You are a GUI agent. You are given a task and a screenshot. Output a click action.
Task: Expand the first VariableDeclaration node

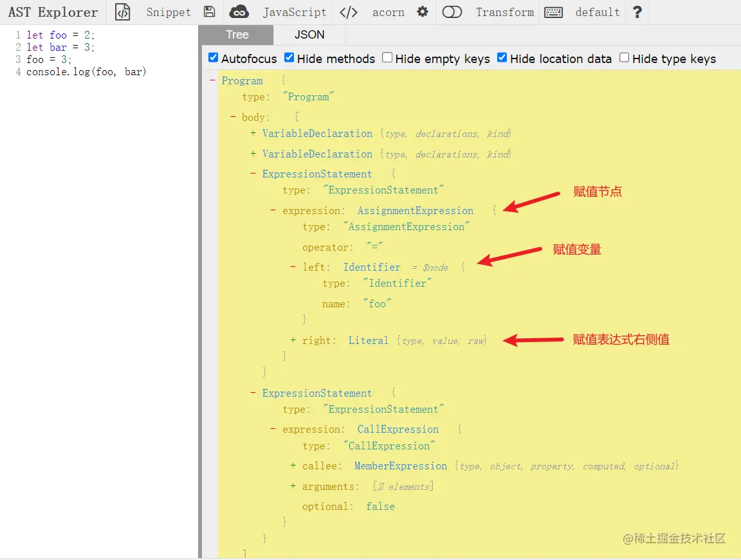[253, 133]
